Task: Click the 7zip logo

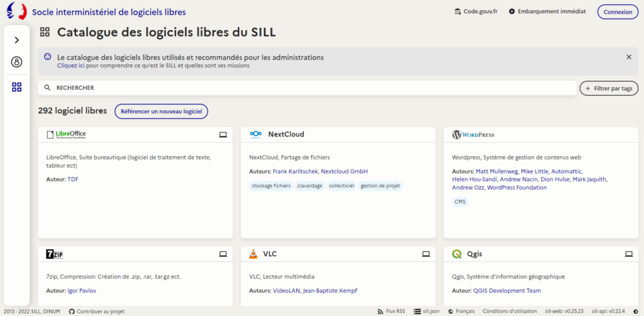Action: click(x=55, y=254)
